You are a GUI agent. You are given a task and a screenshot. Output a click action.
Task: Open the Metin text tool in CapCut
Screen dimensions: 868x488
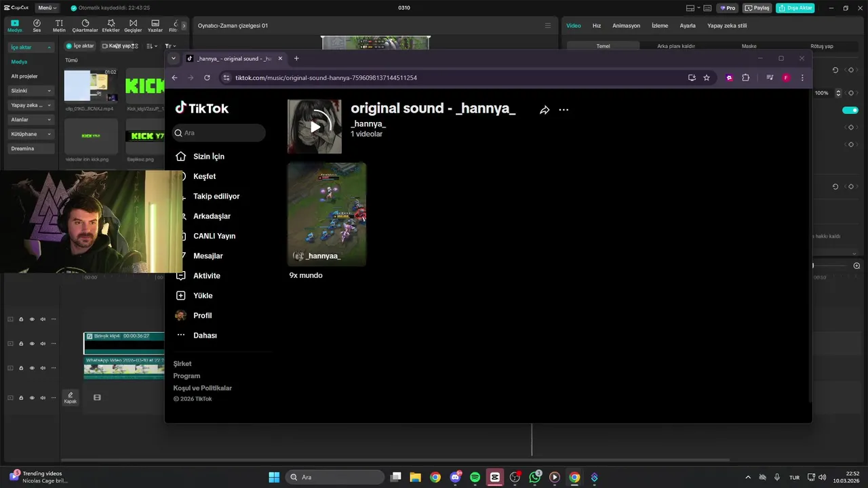(59, 26)
